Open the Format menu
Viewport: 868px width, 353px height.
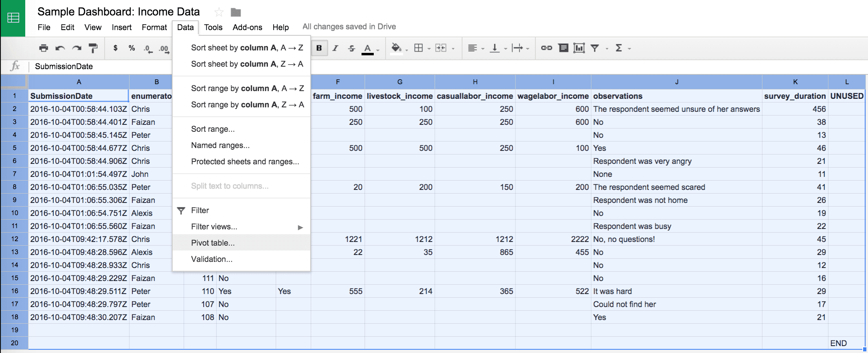(x=154, y=27)
